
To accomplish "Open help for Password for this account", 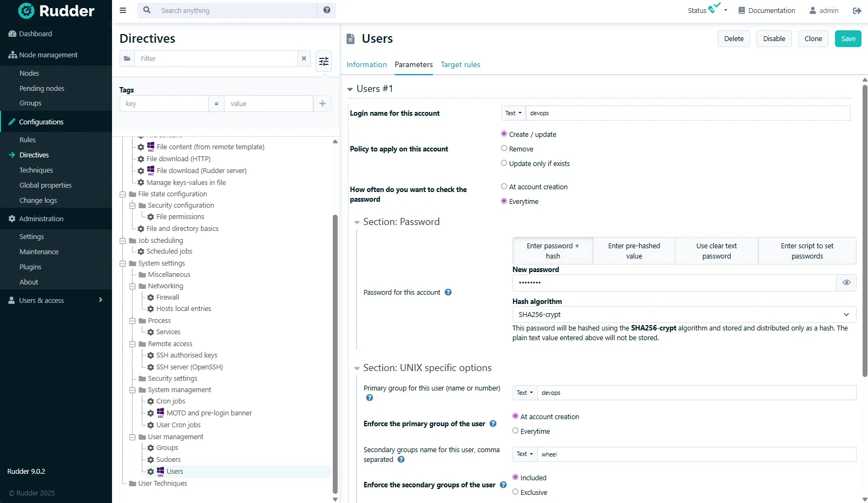I will [x=448, y=293].
